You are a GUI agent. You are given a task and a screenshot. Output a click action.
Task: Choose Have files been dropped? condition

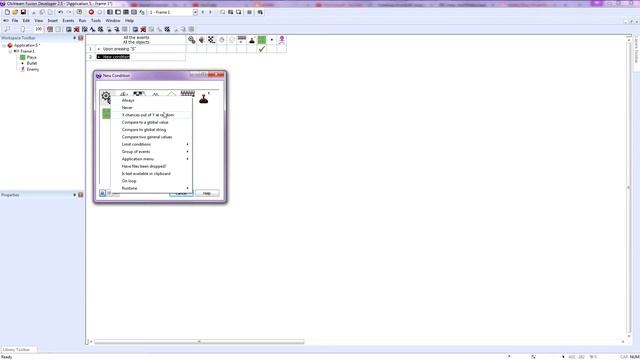tap(151, 167)
